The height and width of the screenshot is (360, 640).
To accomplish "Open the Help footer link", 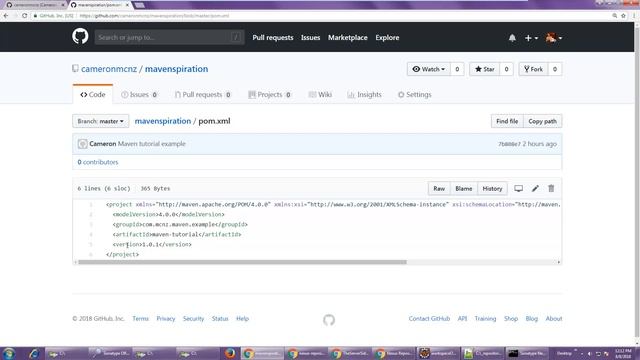I will click(242, 318).
